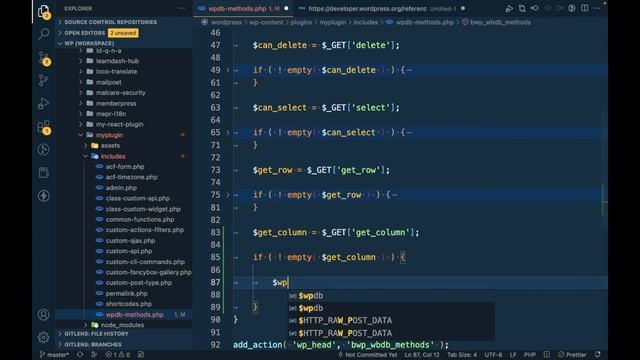
Task: Change PHP language mode
Action: [x=530, y=355]
